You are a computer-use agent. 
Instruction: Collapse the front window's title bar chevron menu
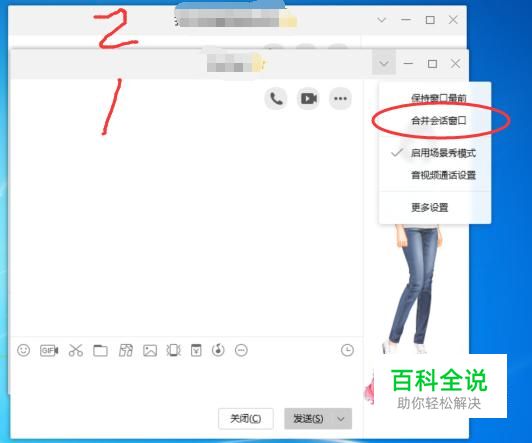[384, 63]
